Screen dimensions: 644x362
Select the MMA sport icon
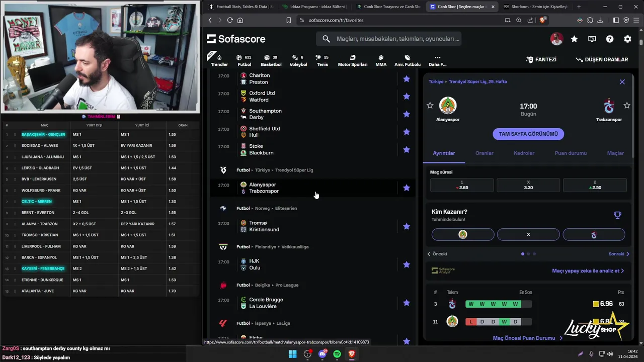[x=381, y=57]
